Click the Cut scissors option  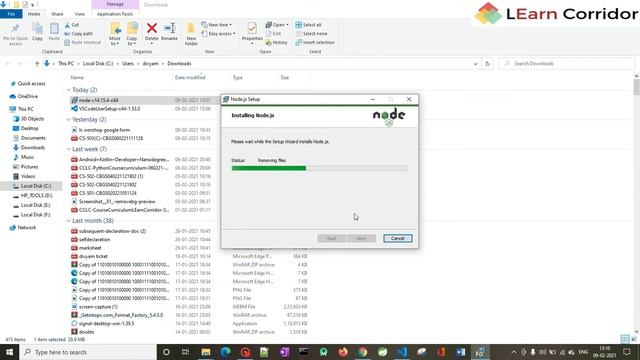click(72, 25)
